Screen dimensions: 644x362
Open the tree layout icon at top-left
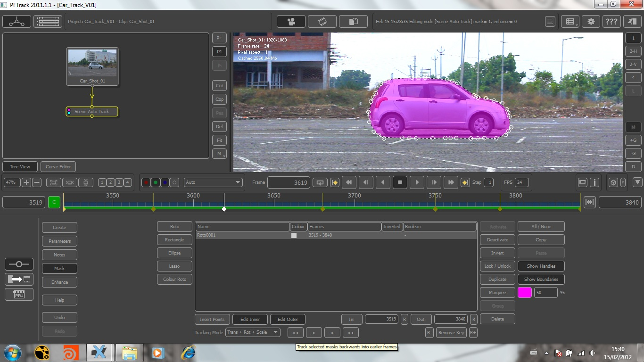pyautogui.click(x=17, y=22)
